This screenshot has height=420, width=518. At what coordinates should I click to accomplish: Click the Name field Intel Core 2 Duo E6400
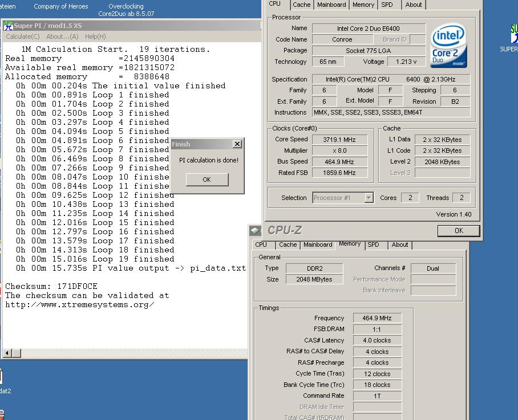[x=369, y=28]
